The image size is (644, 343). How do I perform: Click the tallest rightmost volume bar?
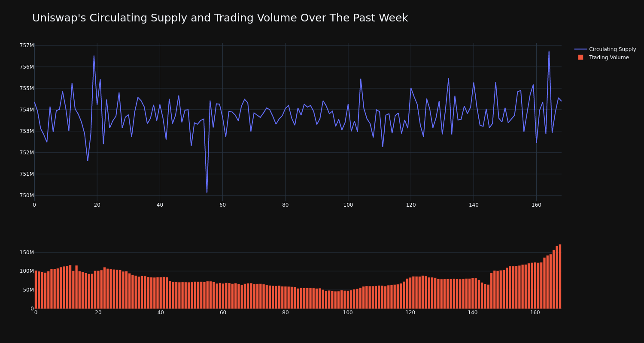[560, 277]
